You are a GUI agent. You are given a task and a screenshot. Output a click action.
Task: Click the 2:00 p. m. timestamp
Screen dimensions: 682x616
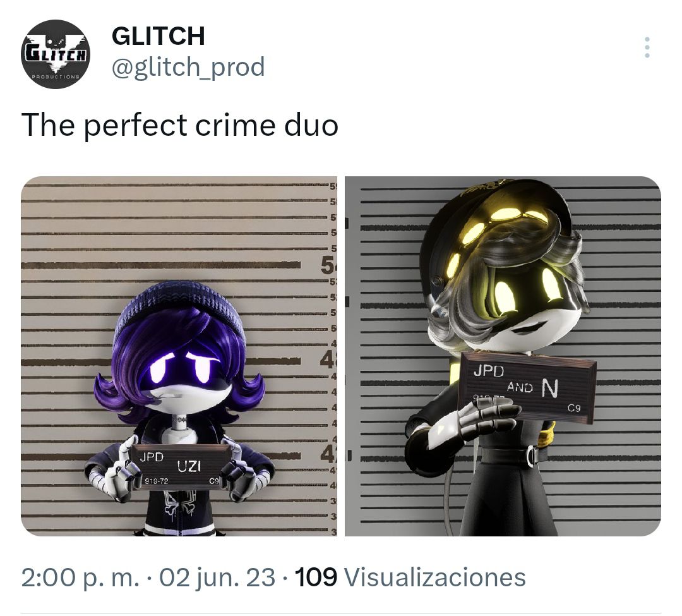[x=80, y=577]
